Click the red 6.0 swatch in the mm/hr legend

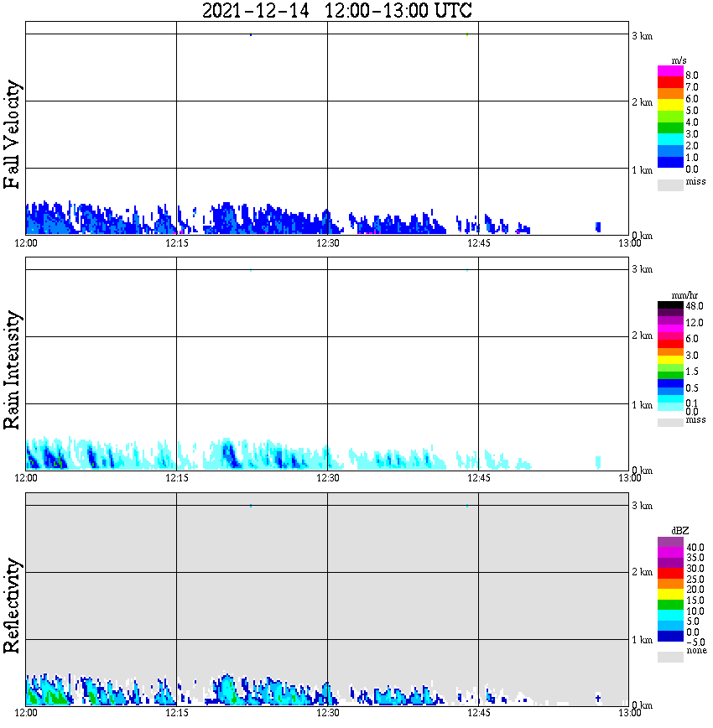(670, 344)
